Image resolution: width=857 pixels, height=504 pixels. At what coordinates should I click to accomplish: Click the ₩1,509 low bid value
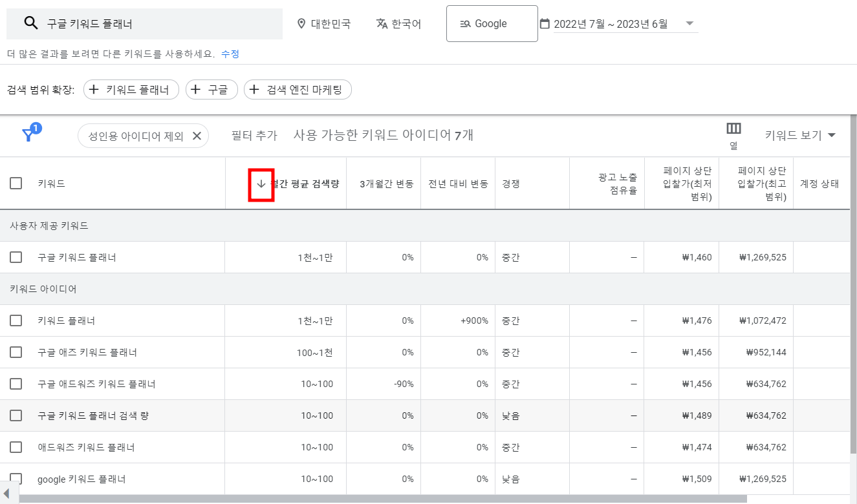click(x=697, y=479)
